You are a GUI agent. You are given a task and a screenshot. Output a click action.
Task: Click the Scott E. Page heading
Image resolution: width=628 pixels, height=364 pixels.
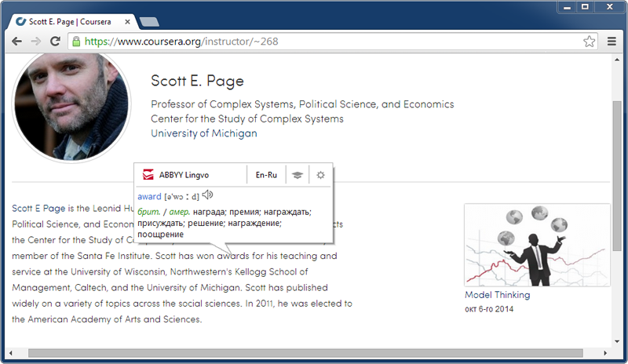tap(197, 81)
